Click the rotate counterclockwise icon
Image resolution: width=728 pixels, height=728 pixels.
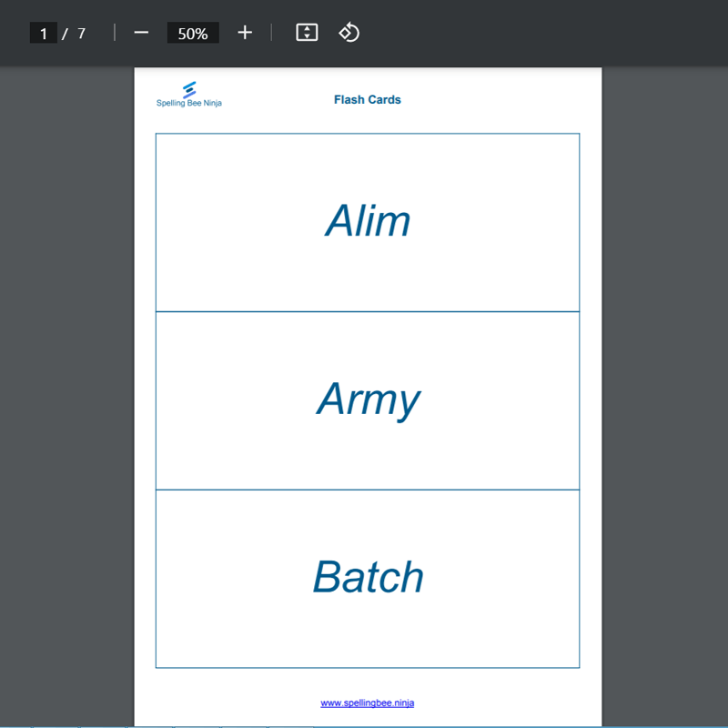[349, 33]
